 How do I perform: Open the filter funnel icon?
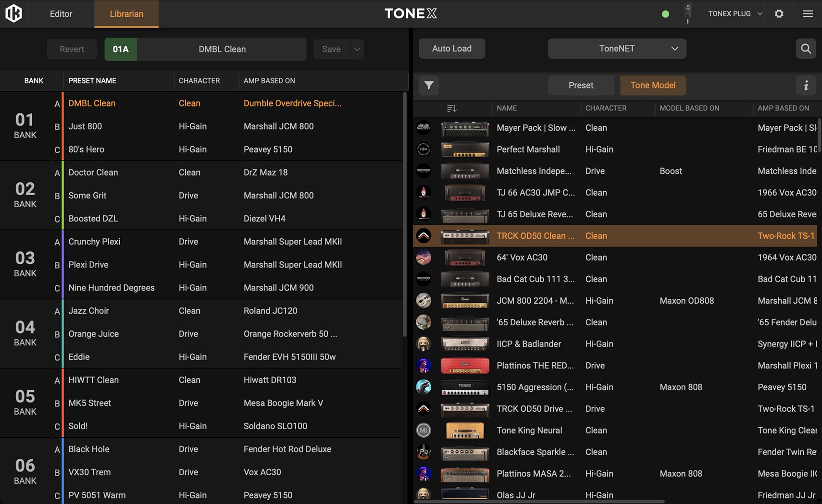(429, 85)
